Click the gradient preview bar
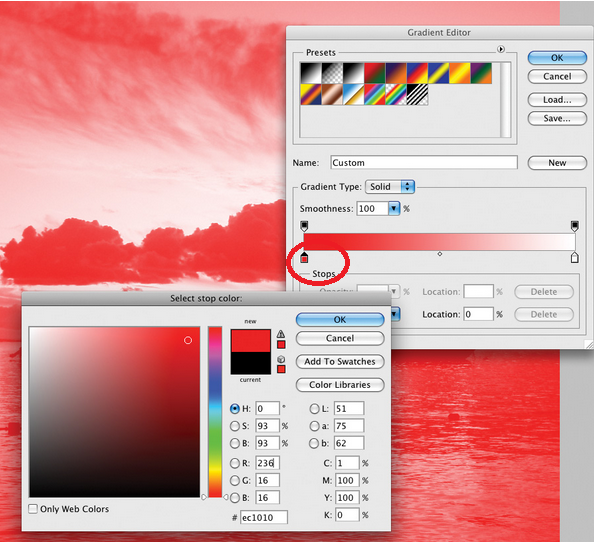594x543 pixels. click(x=439, y=242)
